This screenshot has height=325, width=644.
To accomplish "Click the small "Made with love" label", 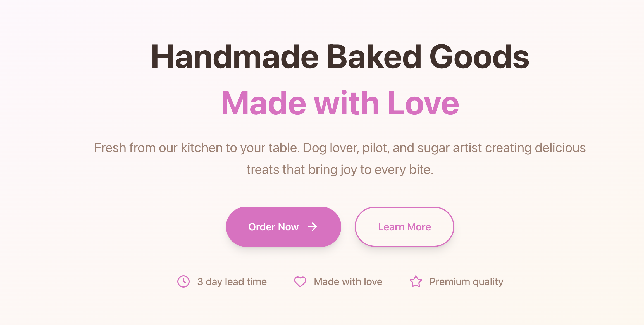I will (x=348, y=282).
